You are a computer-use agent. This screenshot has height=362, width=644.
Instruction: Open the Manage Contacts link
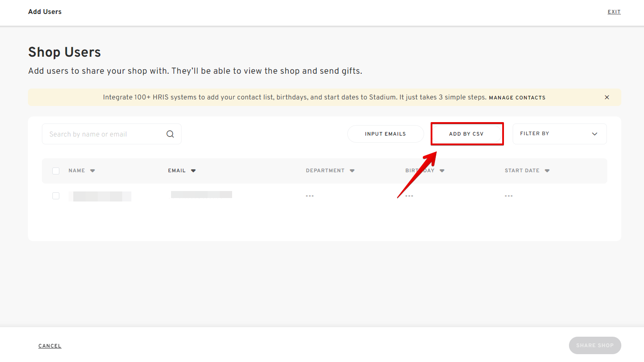517,98
